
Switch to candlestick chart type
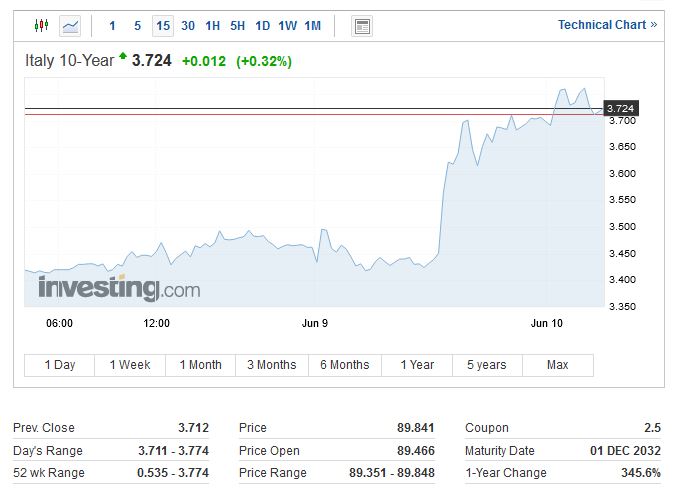click(x=41, y=26)
